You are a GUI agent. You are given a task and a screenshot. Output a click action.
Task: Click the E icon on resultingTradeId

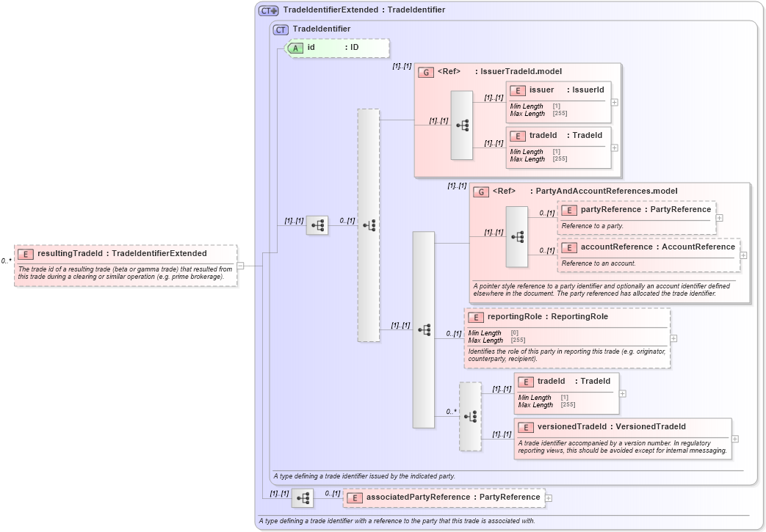click(24, 253)
